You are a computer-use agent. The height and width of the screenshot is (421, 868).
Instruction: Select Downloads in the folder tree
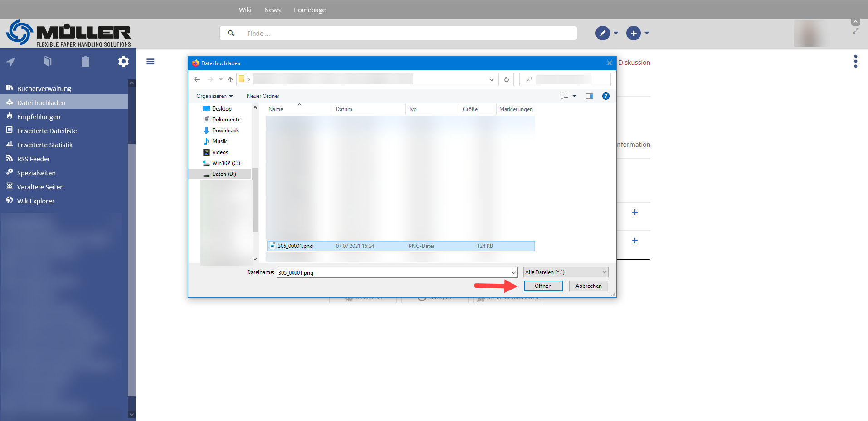pos(225,131)
